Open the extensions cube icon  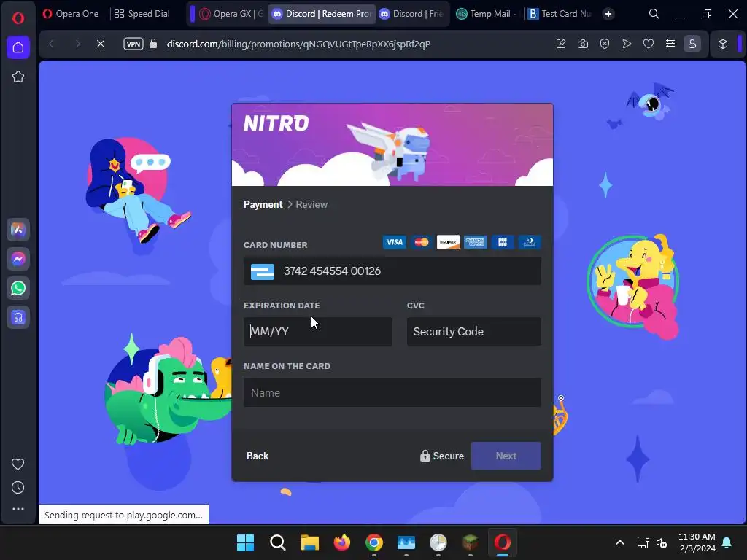[x=723, y=44]
